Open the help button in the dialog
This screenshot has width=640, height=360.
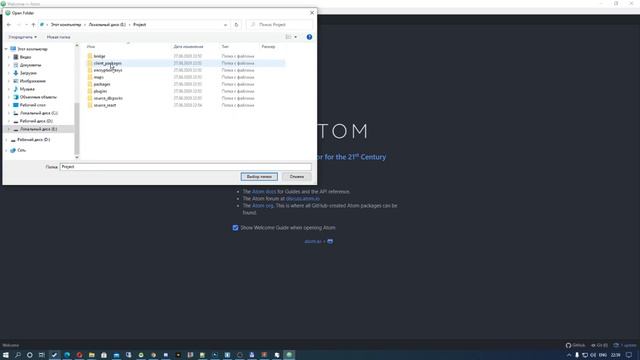pos(309,37)
